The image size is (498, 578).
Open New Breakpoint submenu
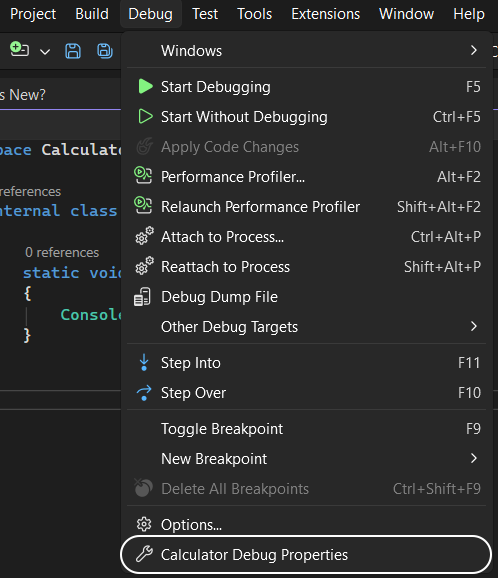point(306,459)
